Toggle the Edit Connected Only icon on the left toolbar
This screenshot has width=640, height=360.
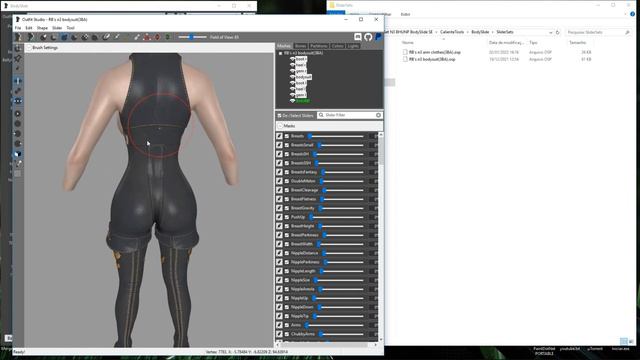(18, 91)
